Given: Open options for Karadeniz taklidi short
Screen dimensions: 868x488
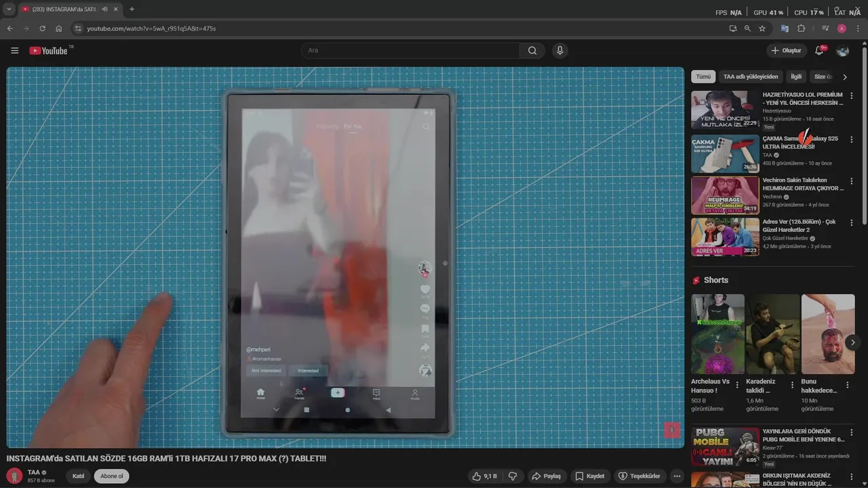Looking at the screenshot, I should pyautogui.click(x=792, y=384).
